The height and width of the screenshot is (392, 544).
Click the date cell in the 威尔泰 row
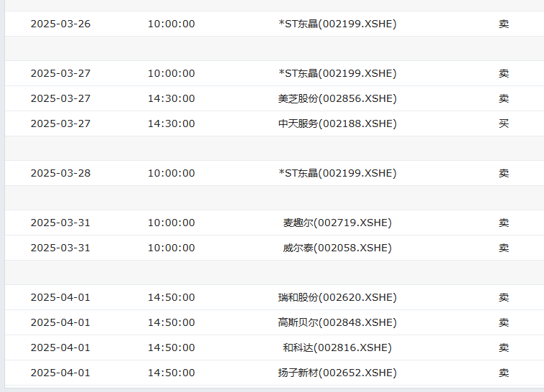60,248
